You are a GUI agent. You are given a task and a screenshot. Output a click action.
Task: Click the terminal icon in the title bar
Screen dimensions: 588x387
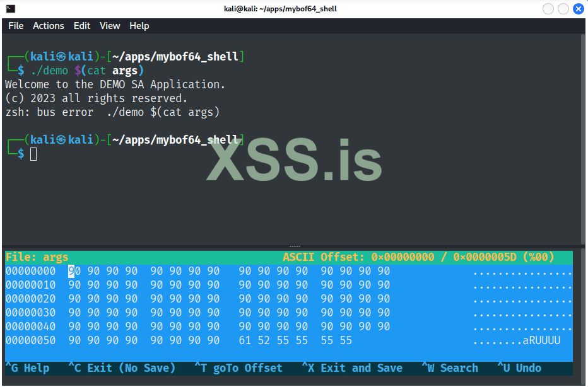click(x=9, y=8)
